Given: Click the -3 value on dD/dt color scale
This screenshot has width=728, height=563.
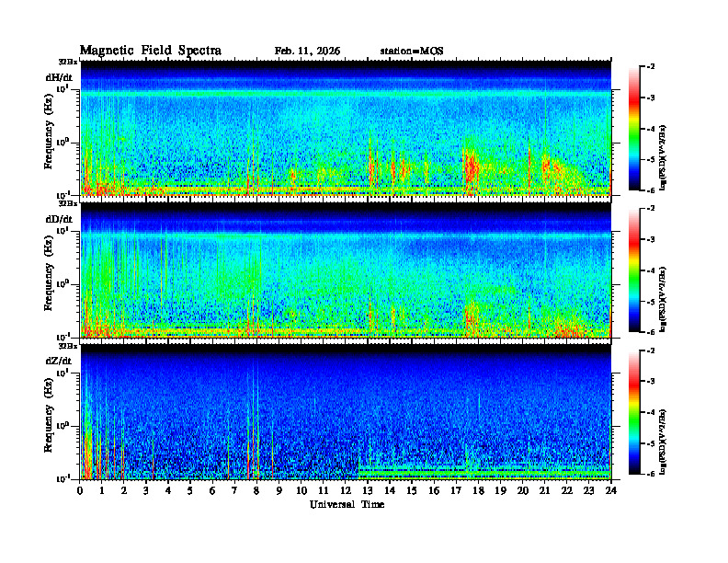Looking at the screenshot, I should click(x=650, y=240).
